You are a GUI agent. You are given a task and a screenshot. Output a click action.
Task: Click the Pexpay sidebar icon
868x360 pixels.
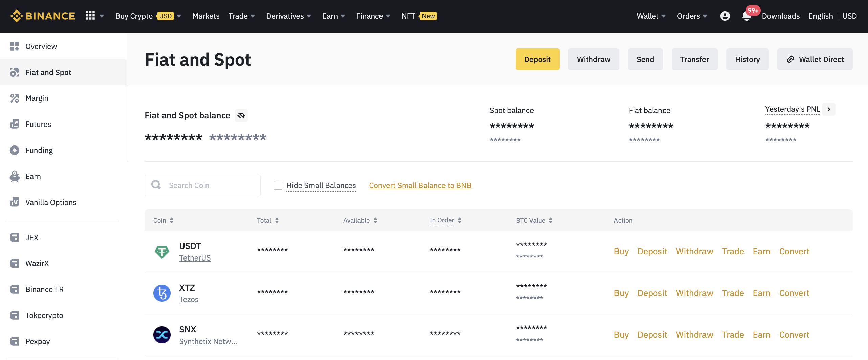14,341
